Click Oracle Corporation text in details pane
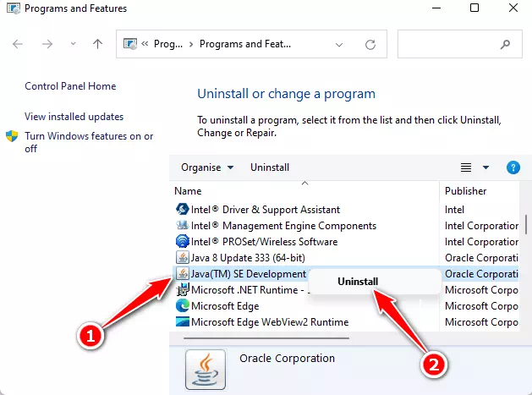Image resolution: width=532 pixels, height=395 pixels. (x=287, y=359)
